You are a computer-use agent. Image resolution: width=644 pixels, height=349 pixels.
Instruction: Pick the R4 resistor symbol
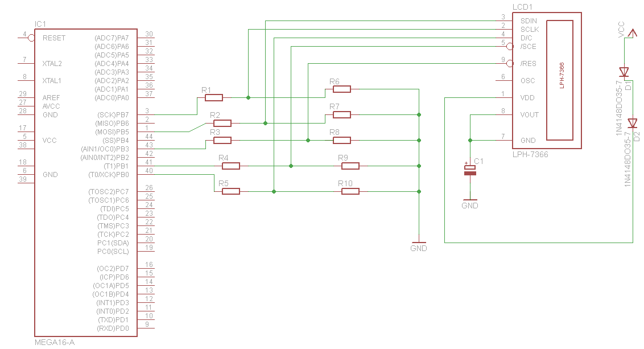[231, 166]
